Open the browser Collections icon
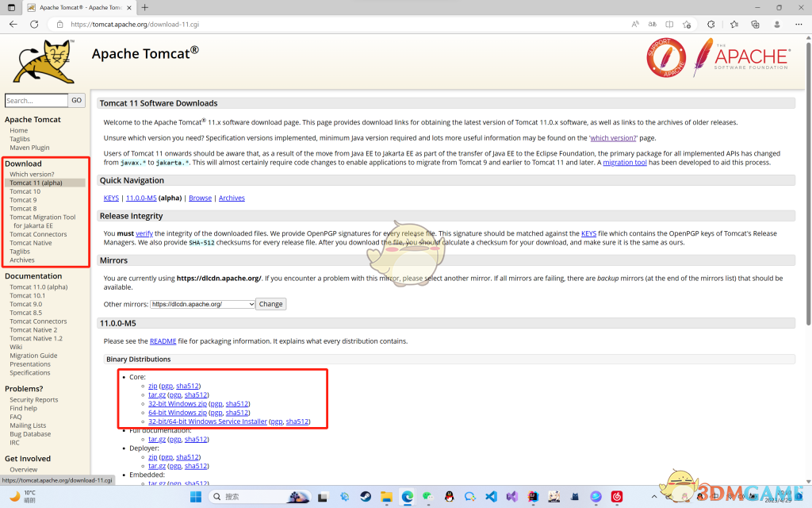This screenshot has width=812, height=508. pos(754,25)
